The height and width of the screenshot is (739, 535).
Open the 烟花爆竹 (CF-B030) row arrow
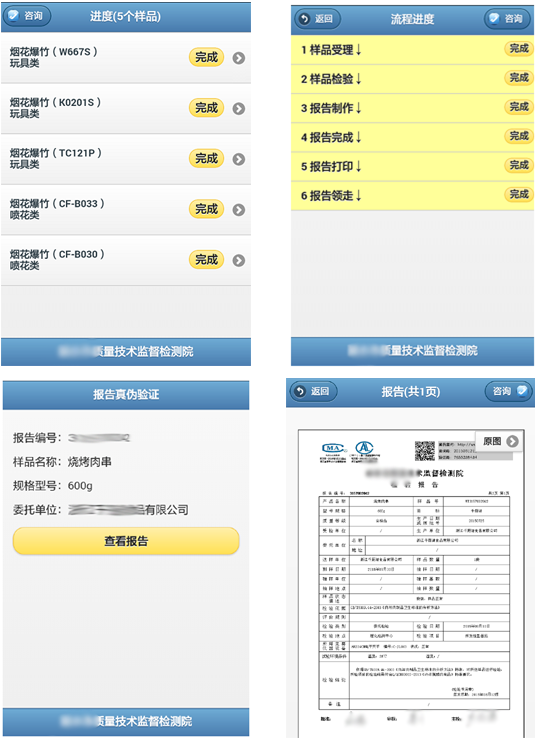tap(239, 260)
